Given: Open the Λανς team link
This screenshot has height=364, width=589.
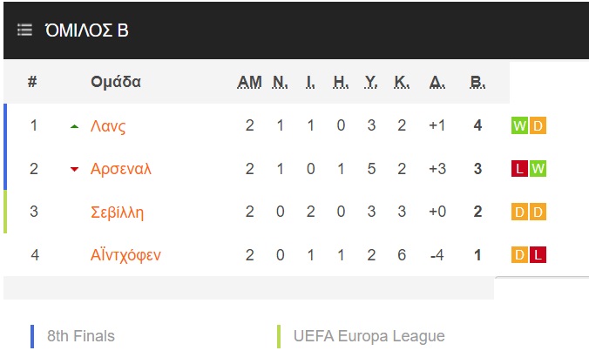Looking at the screenshot, I should [x=108, y=126].
